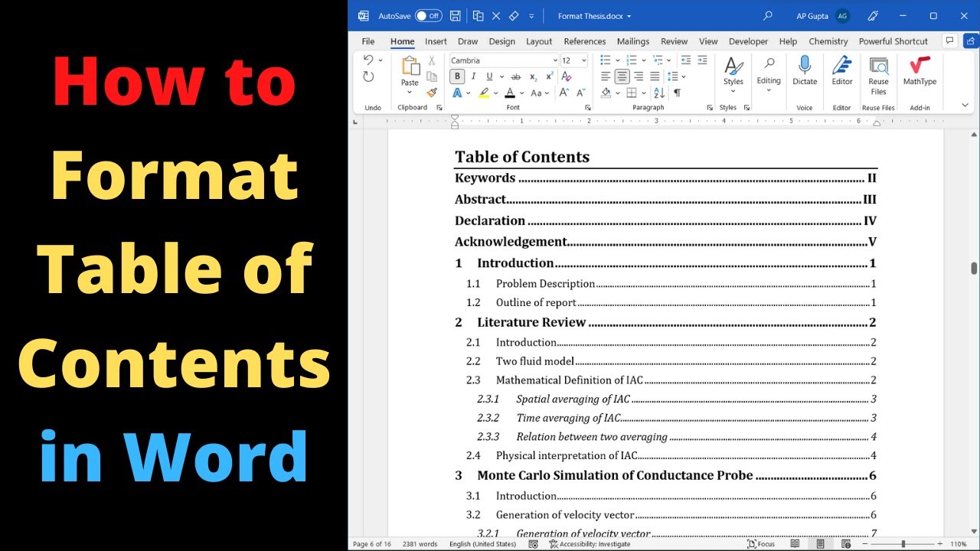Justify the paragraph text

point(655,77)
